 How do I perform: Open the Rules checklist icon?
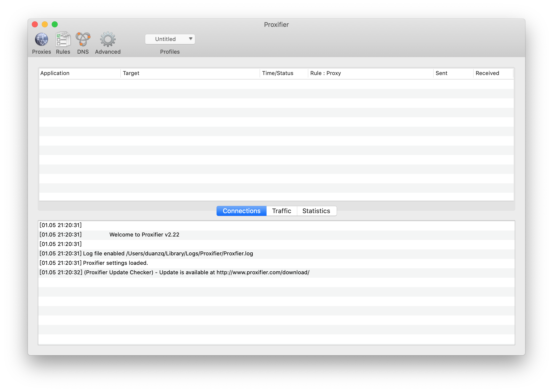(63, 40)
